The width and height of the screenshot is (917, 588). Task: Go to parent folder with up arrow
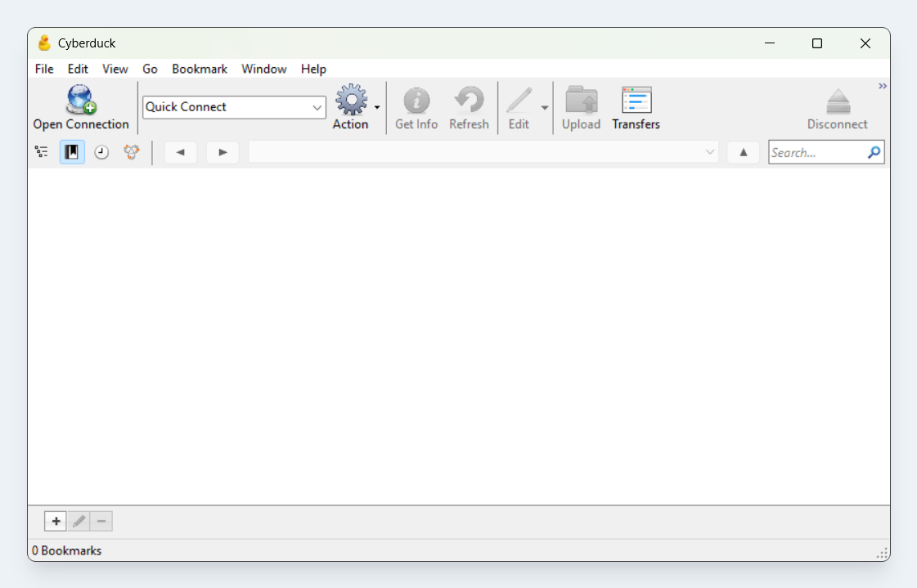pyautogui.click(x=744, y=153)
